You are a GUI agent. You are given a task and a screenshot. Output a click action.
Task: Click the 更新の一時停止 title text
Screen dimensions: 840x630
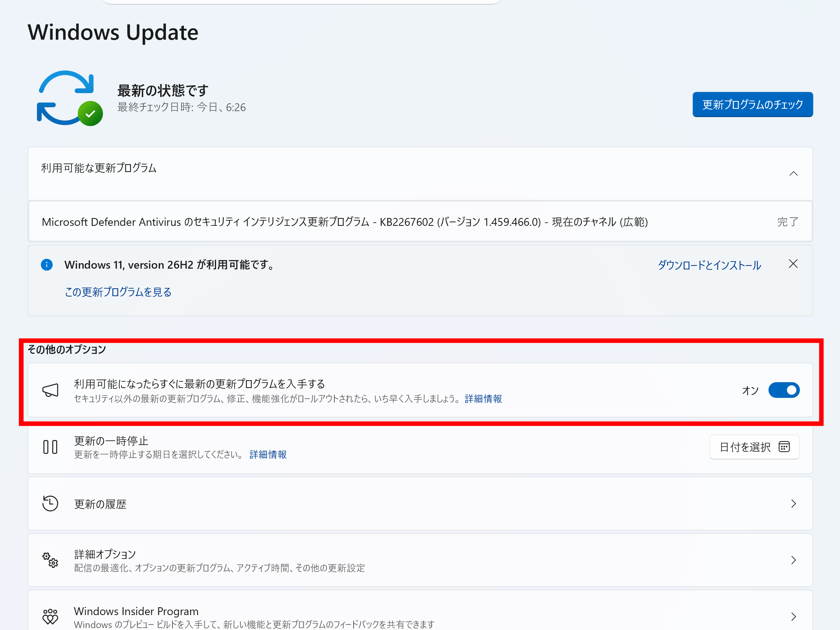(111, 441)
